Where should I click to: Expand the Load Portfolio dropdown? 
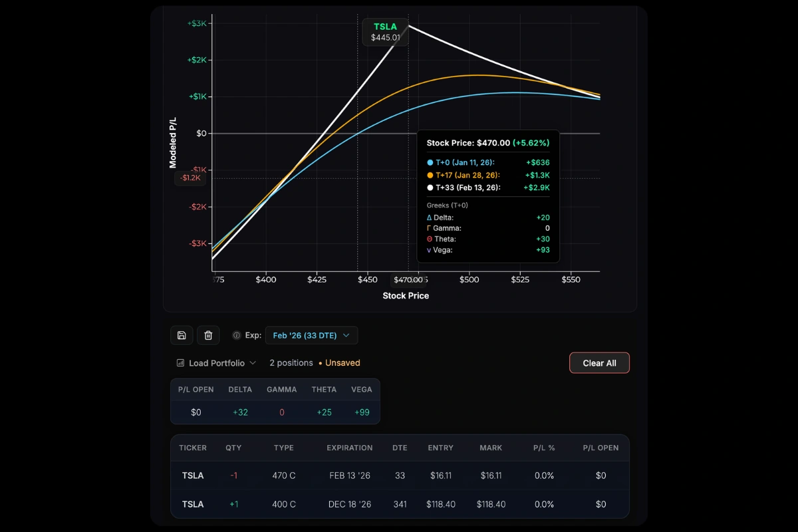point(216,362)
